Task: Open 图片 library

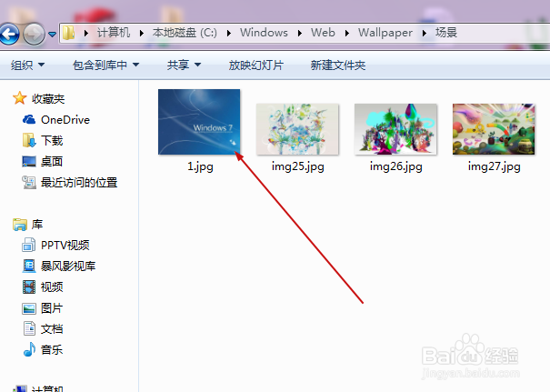Action: pos(52,308)
